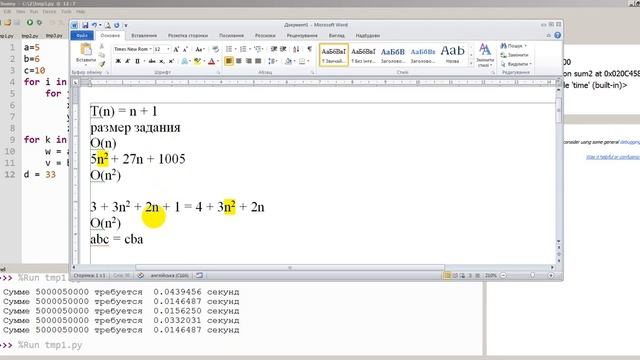Select align left paragraph alignment
Viewport: 640px width, 360px height.
click(229, 61)
